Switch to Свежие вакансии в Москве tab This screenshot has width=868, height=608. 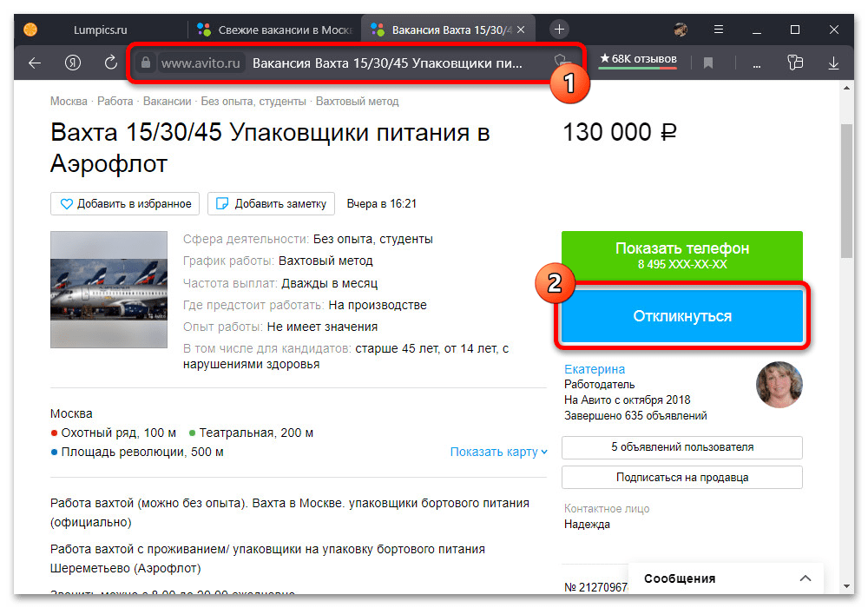(x=275, y=30)
